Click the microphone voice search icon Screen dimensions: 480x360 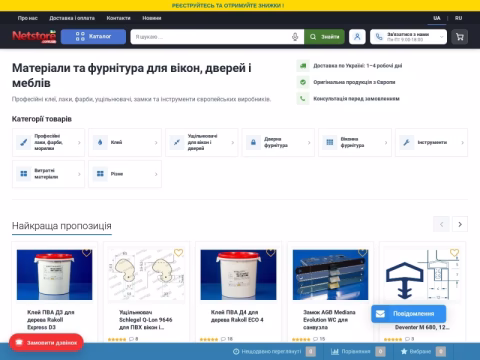click(x=295, y=37)
